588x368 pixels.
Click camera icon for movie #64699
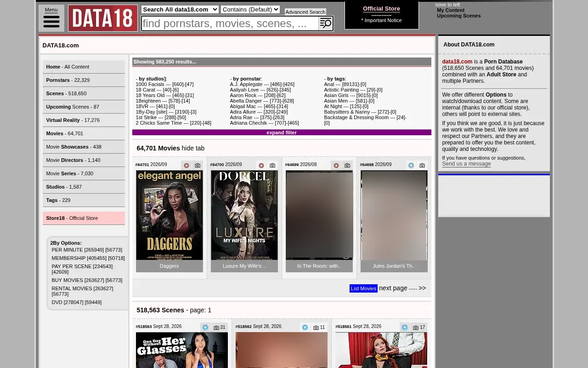[347, 166]
